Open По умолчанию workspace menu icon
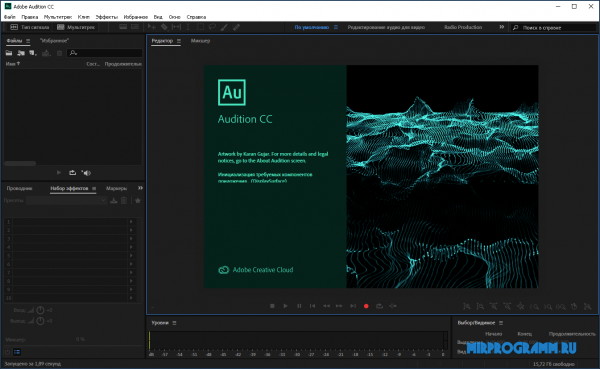Screen dimensions: 600x369 click(x=336, y=27)
